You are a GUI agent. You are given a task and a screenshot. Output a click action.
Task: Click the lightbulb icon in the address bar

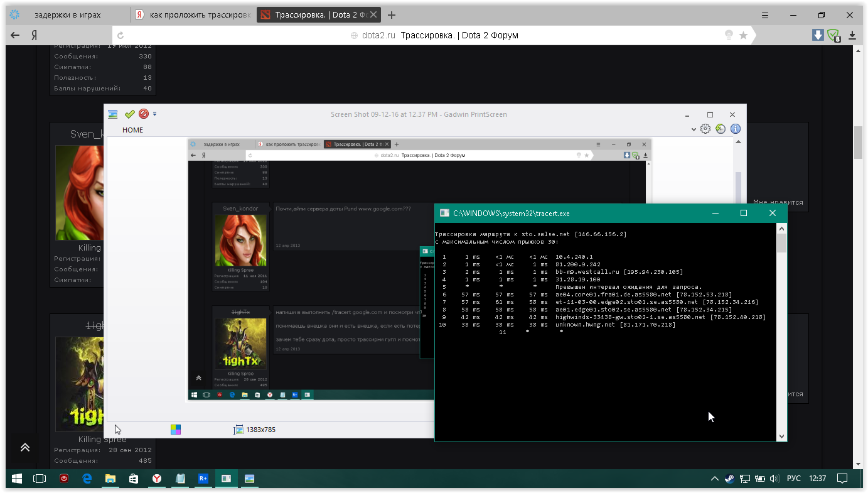point(729,36)
